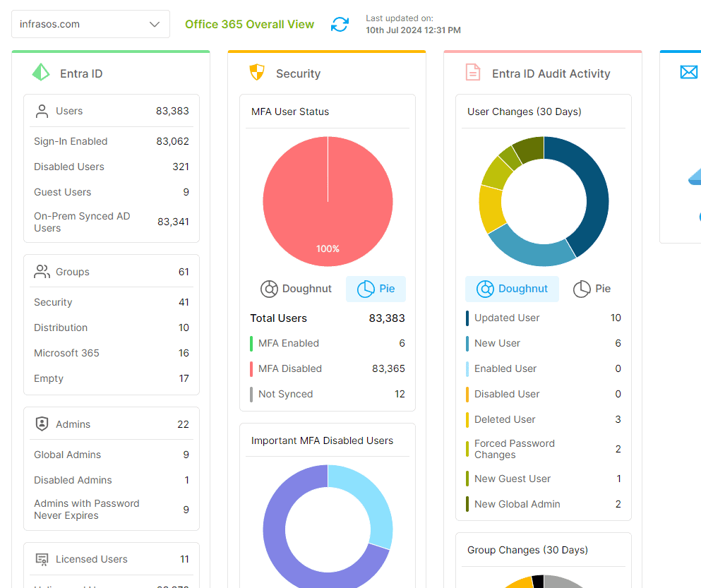Click the red MFA status pie chart
The image size is (701, 588).
pyautogui.click(x=328, y=201)
